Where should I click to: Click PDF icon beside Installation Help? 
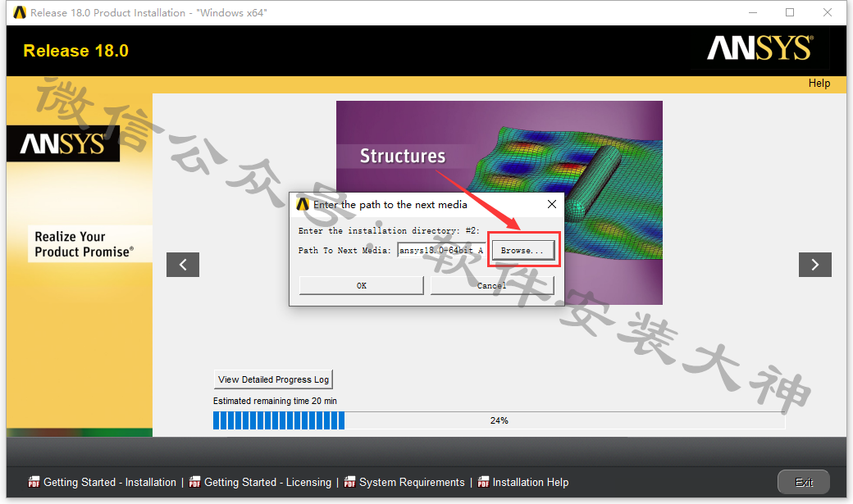[x=483, y=482]
